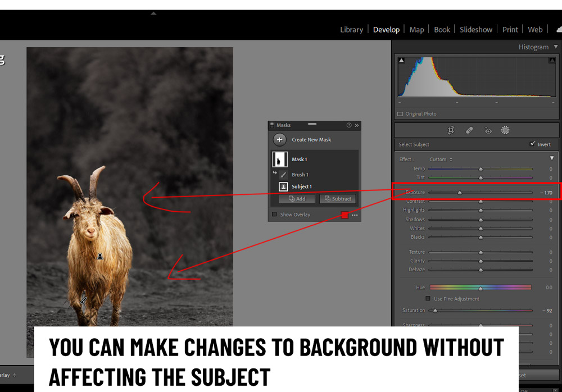
Task: Click the Add button in Masks panel
Action: tap(297, 199)
